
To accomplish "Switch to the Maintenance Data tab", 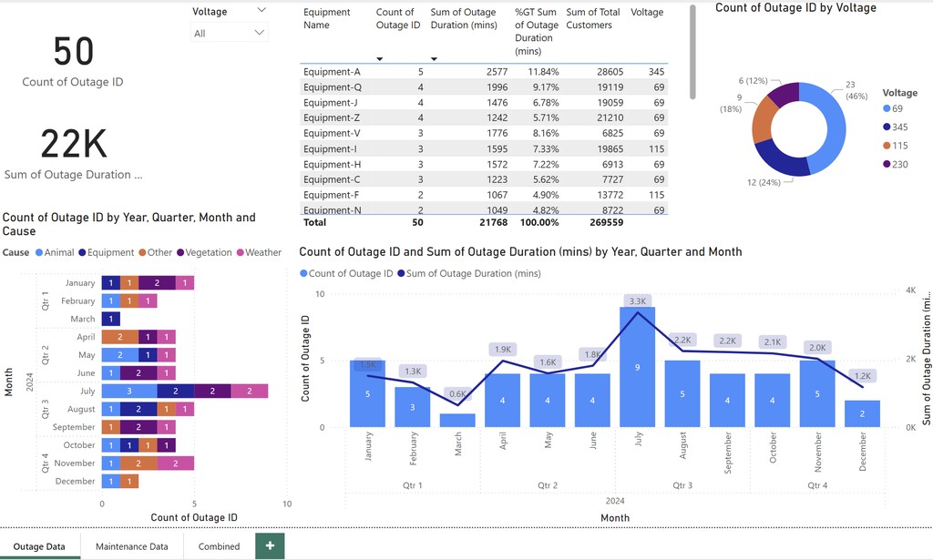I will pyautogui.click(x=132, y=546).
